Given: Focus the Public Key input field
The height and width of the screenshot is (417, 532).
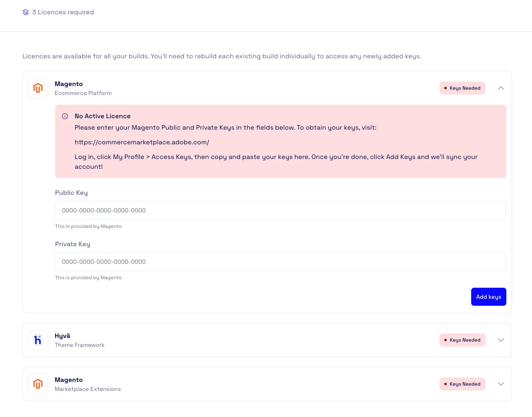Looking at the screenshot, I should (x=281, y=210).
